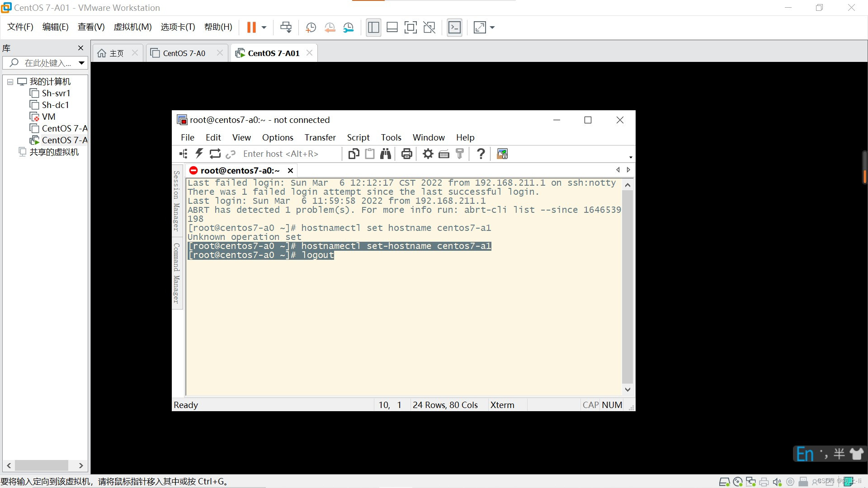Collapse the 我的计算机 tree node
Screen dimensions: 868x488
point(10,82)
